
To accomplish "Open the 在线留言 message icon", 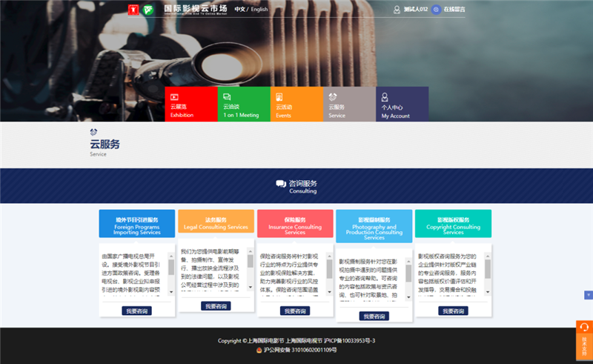I will [436, 10].
